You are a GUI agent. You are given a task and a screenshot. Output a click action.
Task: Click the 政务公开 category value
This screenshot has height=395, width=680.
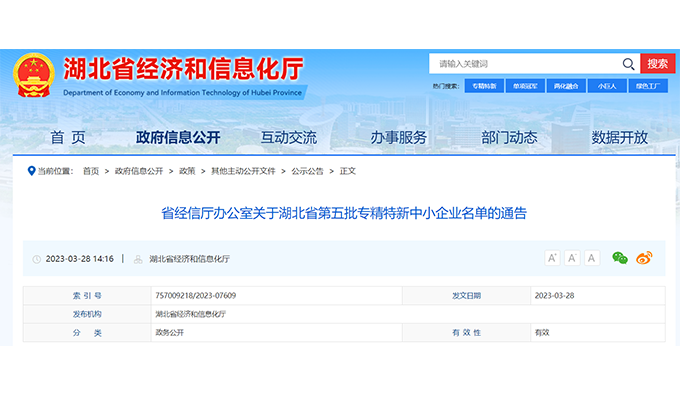click(170, 333)
